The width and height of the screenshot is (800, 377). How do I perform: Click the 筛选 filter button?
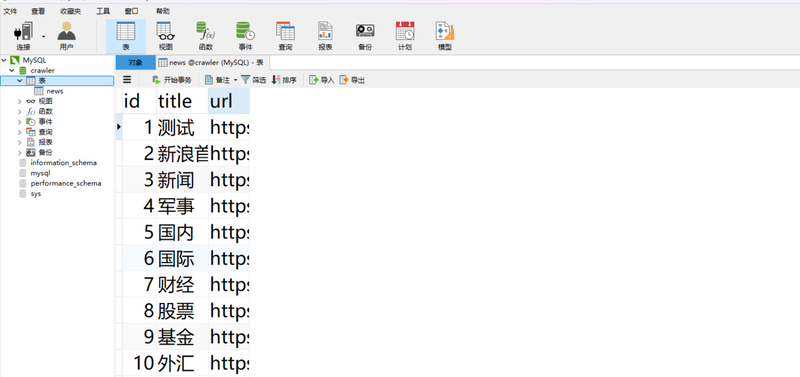254,80
